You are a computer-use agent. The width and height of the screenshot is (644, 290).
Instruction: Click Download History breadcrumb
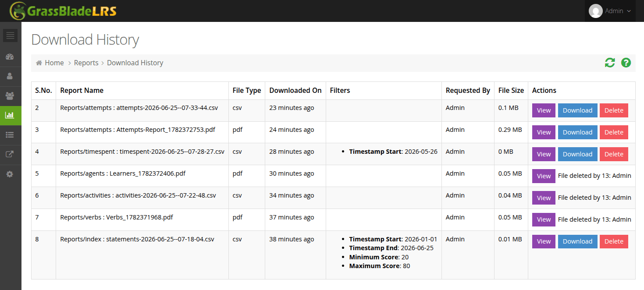point(135,63)
